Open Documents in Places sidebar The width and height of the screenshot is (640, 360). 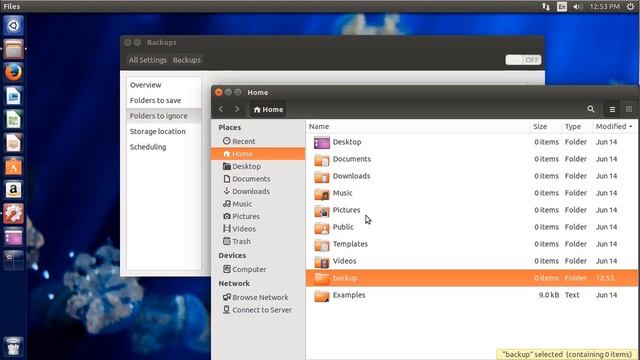[x=258, y=179]
